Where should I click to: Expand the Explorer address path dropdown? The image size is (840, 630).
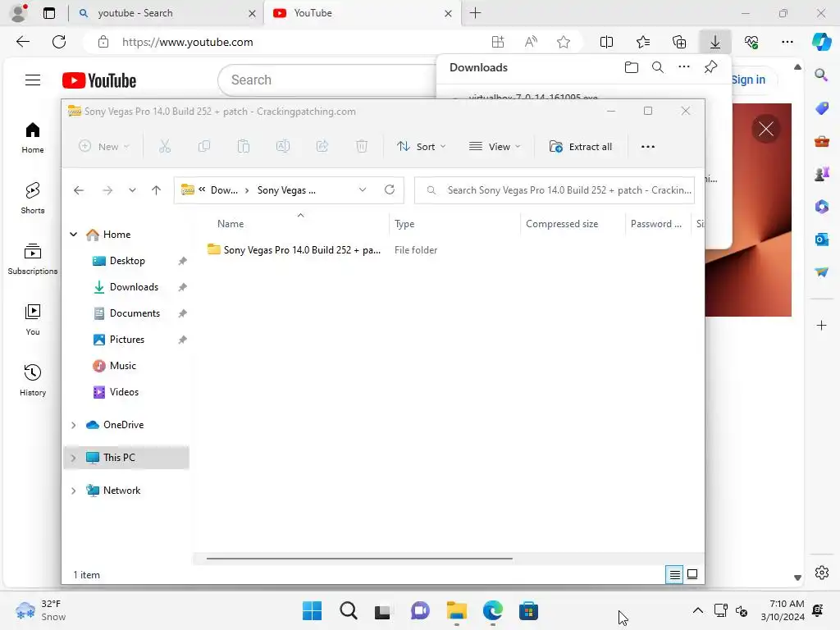click(362, 189)
